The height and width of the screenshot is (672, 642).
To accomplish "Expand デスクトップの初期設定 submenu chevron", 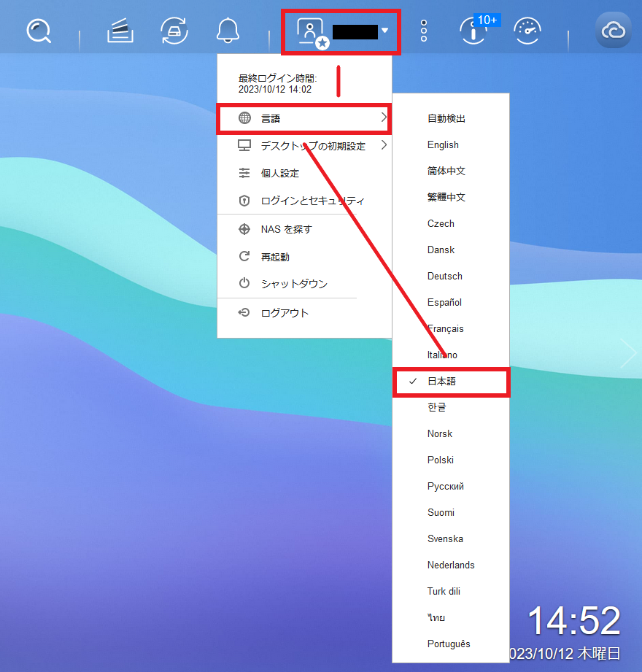I will pos(384,145).
